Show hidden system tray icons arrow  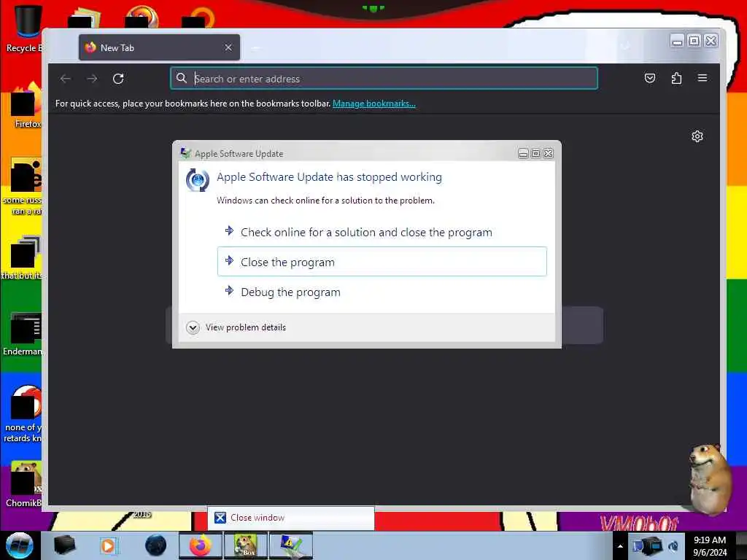coord(620,546)
